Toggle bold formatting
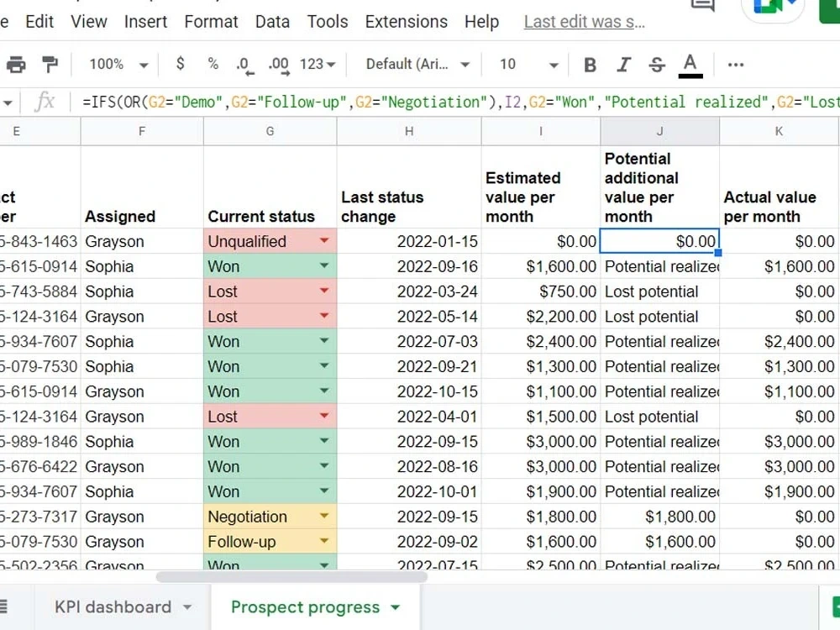840x630 pixels. (x=590, y=64)
